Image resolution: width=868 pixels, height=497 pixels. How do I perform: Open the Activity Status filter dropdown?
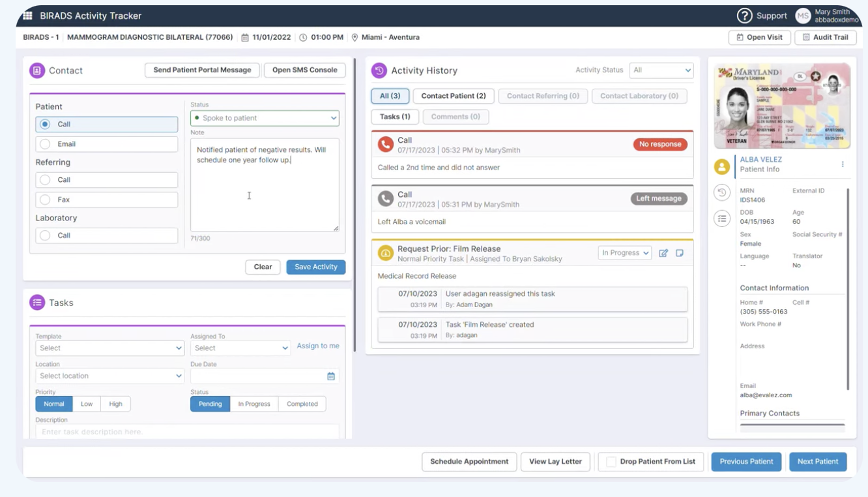click(x=661, y=70)
